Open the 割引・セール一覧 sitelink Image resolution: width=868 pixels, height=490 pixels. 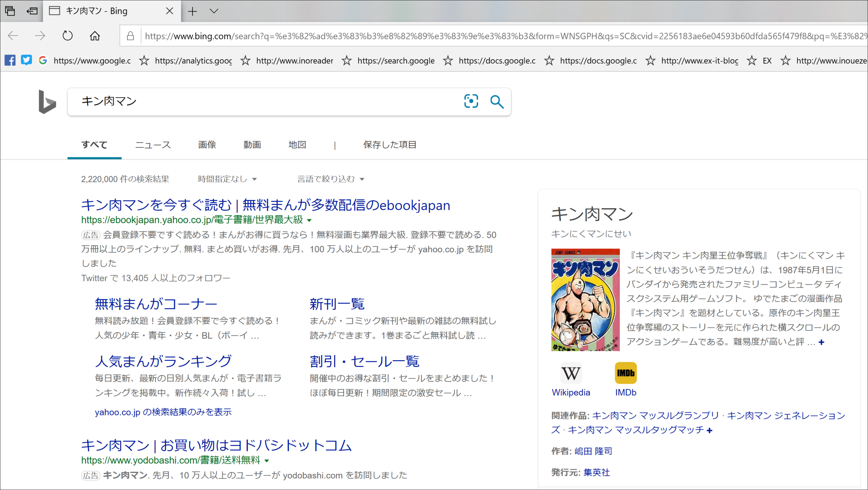364,361
